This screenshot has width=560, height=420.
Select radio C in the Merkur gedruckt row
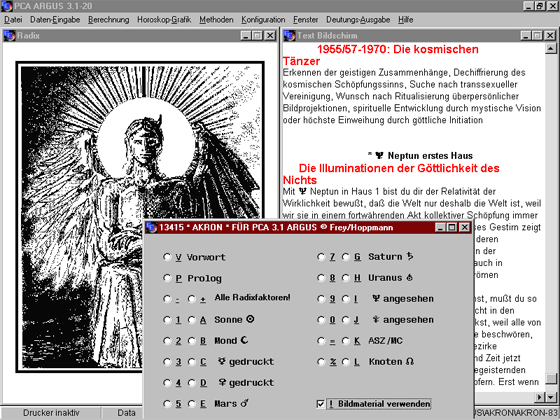[x=192, y=362]
